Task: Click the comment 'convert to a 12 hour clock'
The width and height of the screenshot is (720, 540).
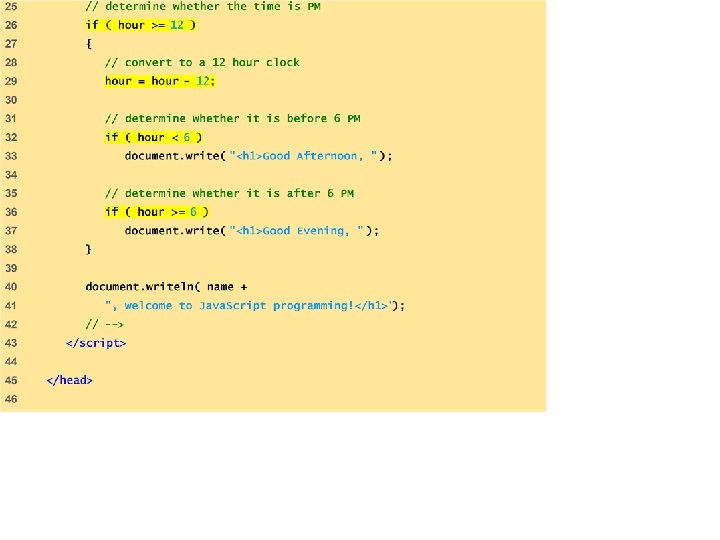Action: [202, 62]
